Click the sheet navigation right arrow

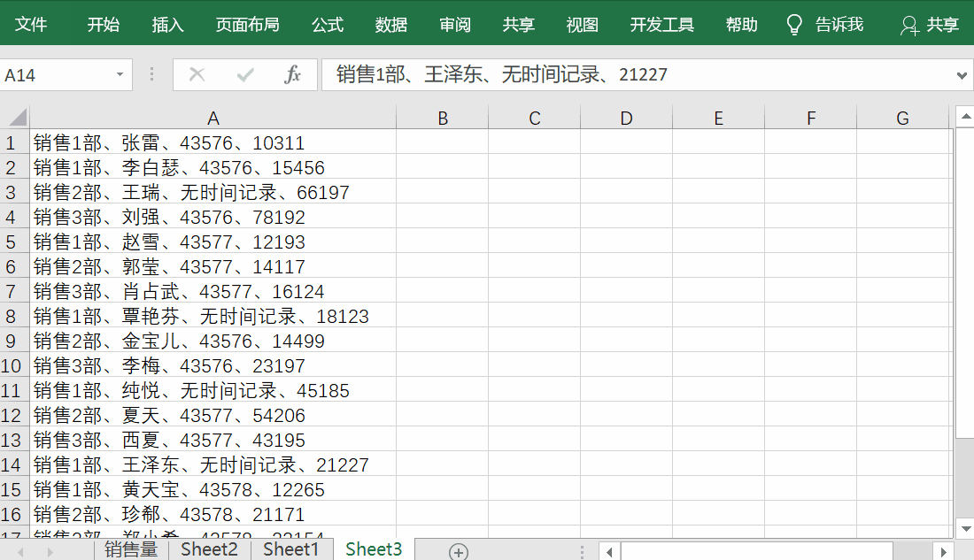click(50, 552)
